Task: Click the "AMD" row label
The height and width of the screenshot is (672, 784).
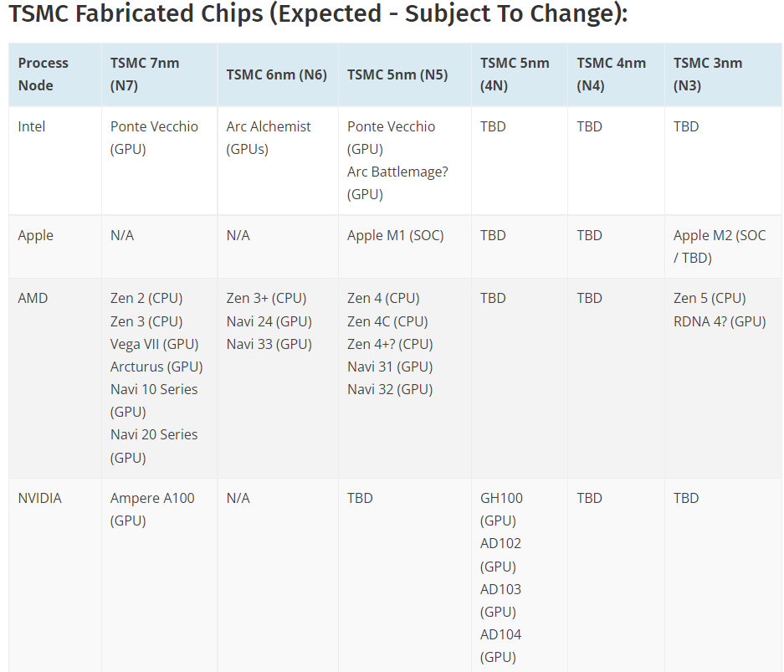Action: pos(33,298)
